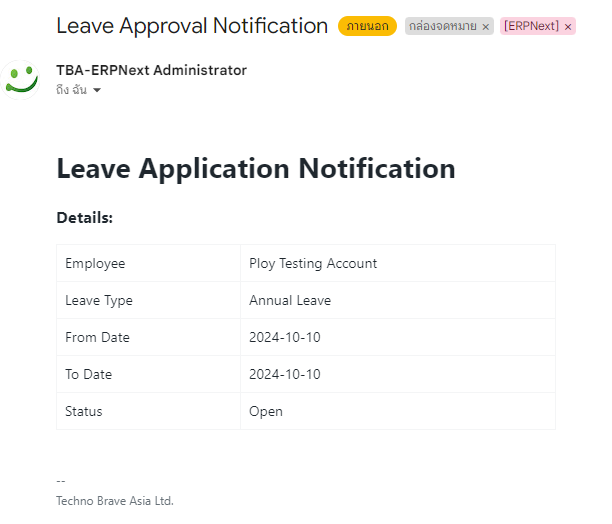Screen dimensions: 612x524
Task: Click sender name TBA-ERPNext Administrator
Action: 151,70
